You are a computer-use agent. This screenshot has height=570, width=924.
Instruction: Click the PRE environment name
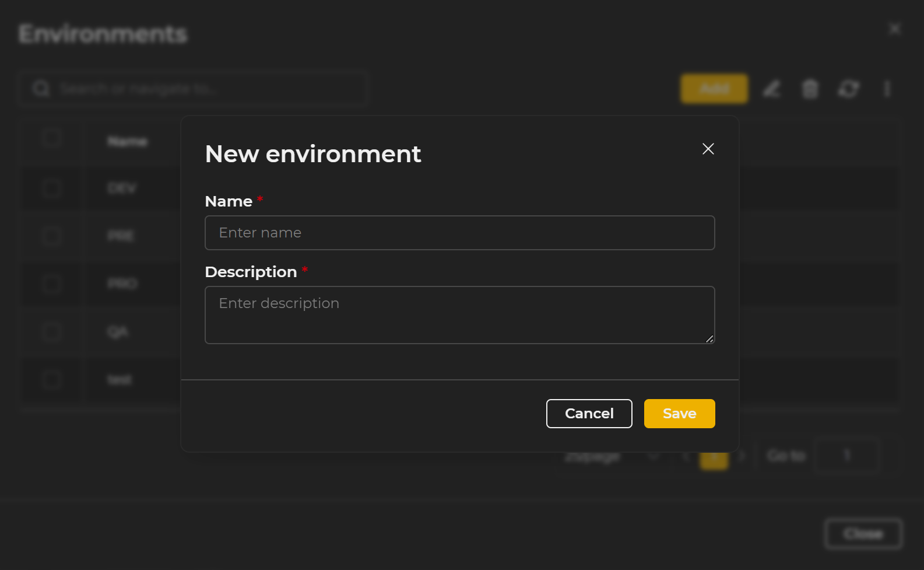click(121, 236)
